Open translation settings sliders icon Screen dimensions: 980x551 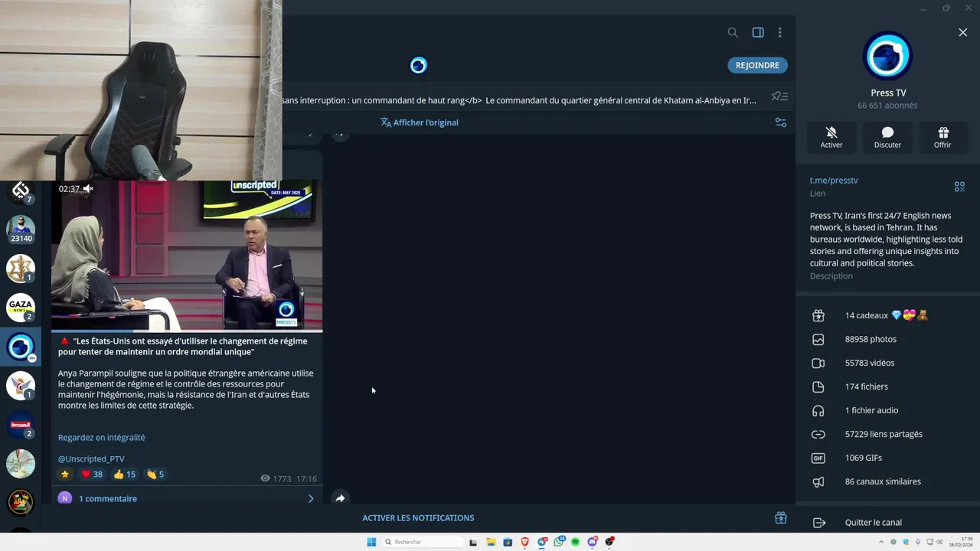[x=780, y=122]
